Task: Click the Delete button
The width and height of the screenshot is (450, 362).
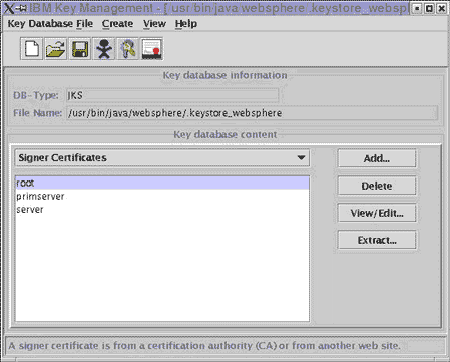Action: click(377, 186)
